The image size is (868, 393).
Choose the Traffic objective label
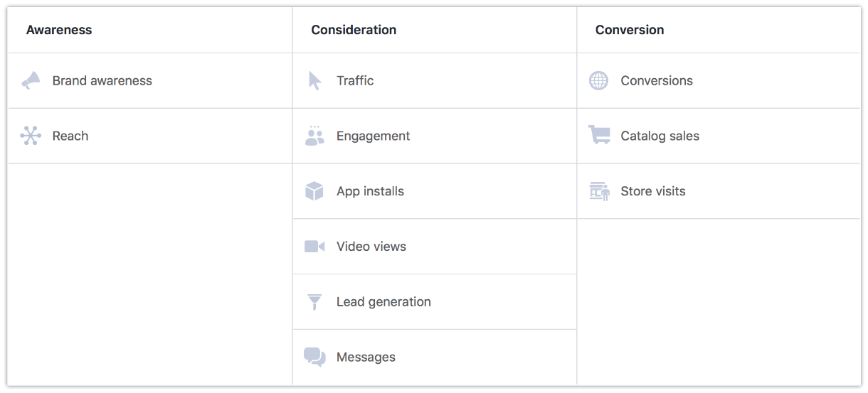(355, 81)
